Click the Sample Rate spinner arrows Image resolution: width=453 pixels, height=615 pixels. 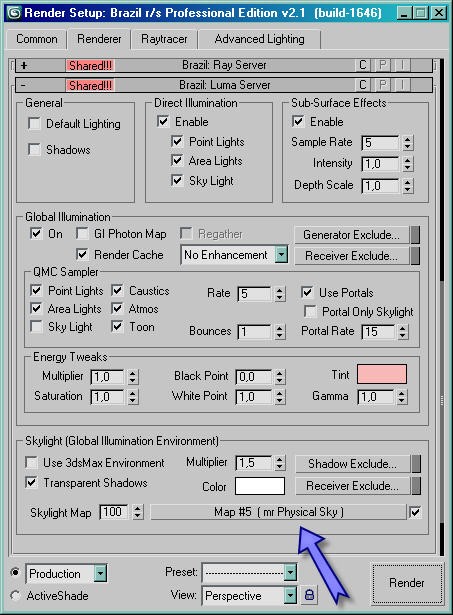[x=408, y=143]
